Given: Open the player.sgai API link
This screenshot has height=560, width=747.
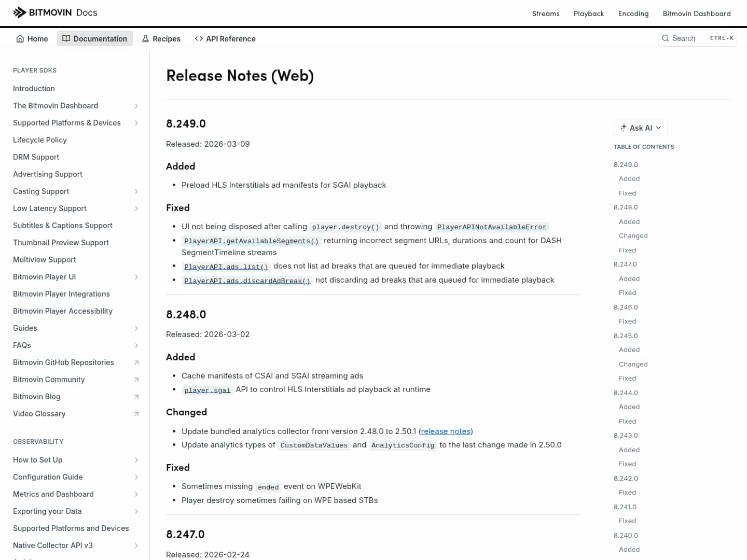Looking at the screenshot, I should (208, 390).
